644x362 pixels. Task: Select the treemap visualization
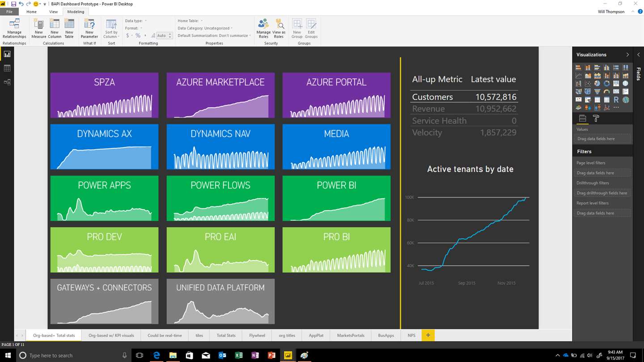coord(616,83)
